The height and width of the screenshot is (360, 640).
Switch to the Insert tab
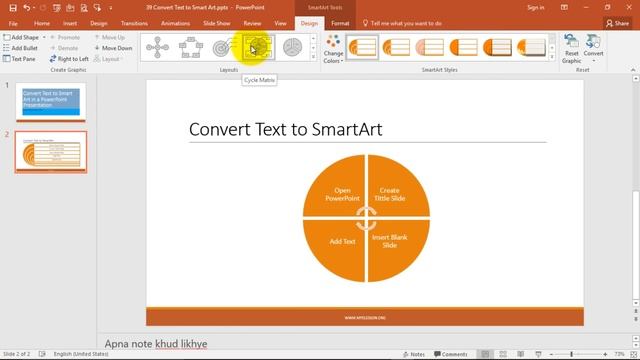pos(70,24)
